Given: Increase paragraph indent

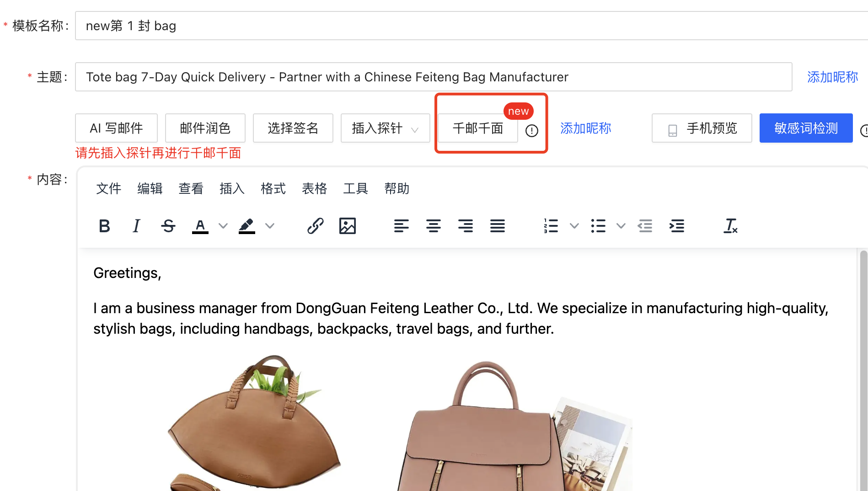Looking at the screenshot, I should tap(677, 225).
